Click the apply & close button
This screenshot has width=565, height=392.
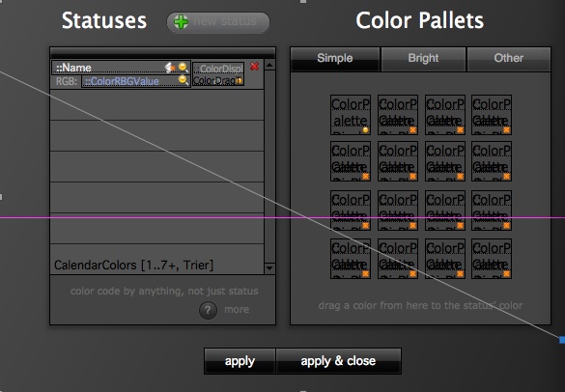pos(338,361)
